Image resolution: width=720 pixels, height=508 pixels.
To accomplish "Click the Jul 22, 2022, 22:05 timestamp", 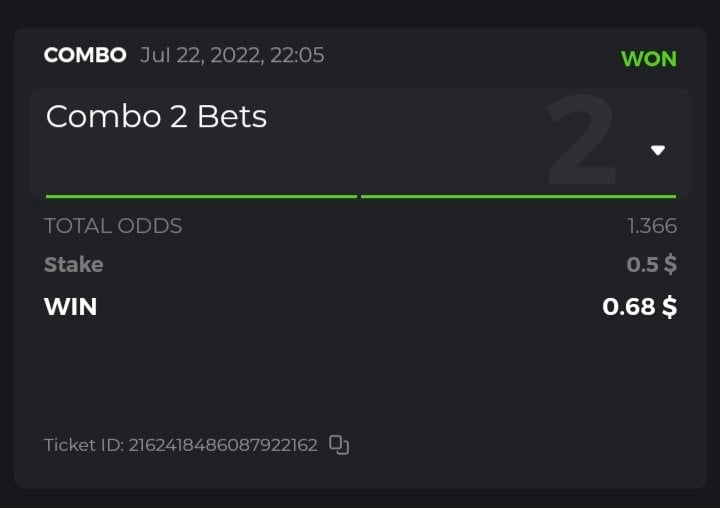I will click(232, 55).
